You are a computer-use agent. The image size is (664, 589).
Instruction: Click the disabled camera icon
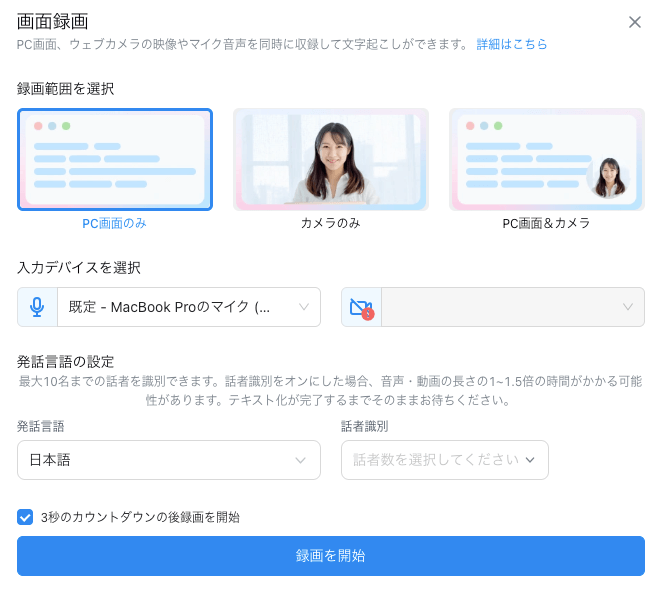(361, 307)
